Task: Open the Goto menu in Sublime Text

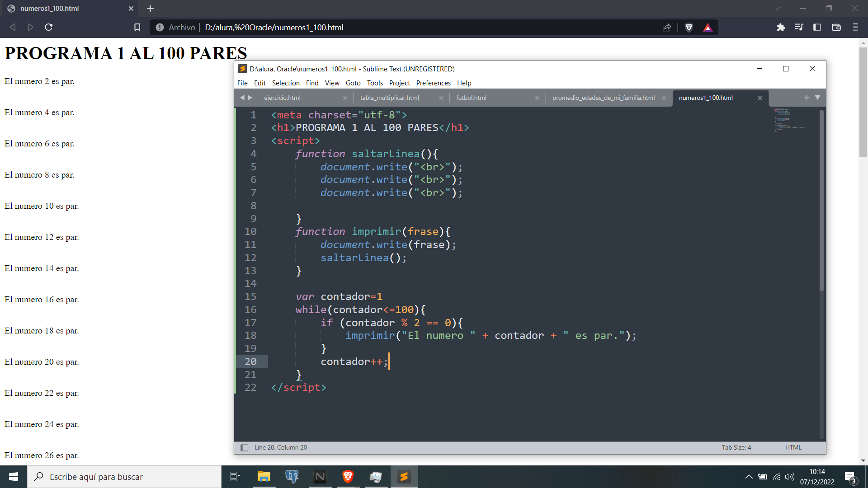Action: tap(353, 83)
